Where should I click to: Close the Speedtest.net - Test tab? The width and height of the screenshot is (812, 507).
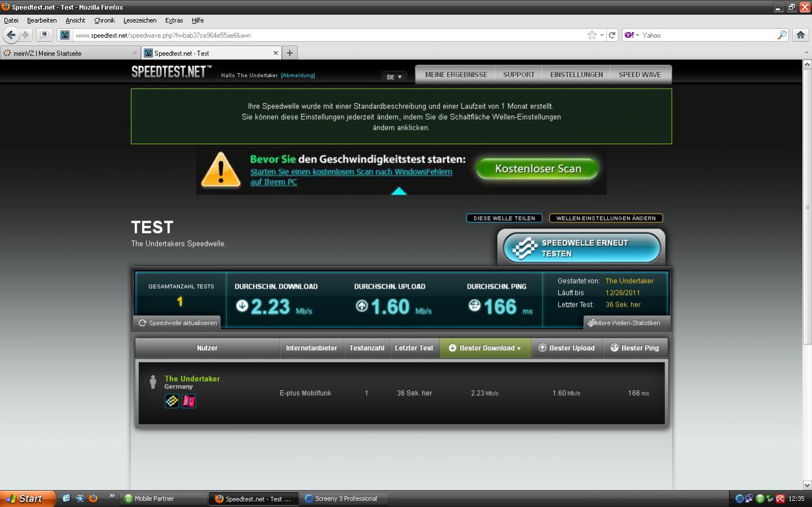pyautogui.click(x=275, y=53)
